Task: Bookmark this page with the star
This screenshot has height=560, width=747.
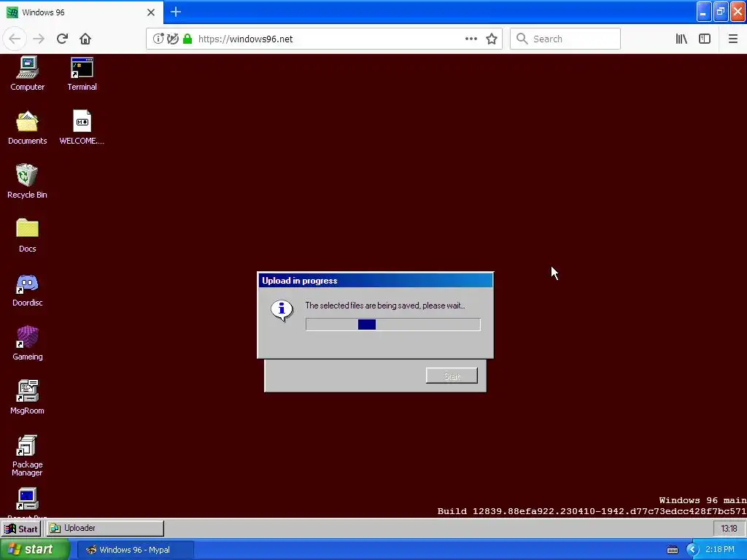Action: 492,39
